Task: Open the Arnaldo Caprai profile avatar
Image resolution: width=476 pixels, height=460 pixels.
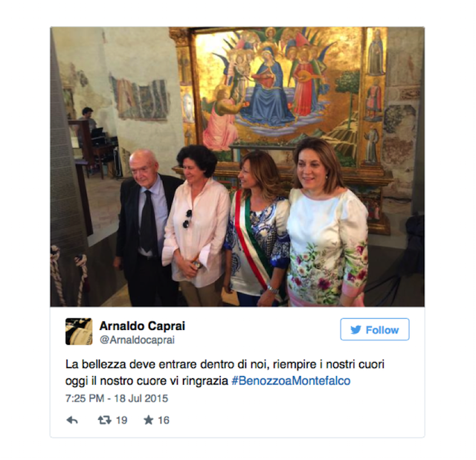Action: coord(79,331)
